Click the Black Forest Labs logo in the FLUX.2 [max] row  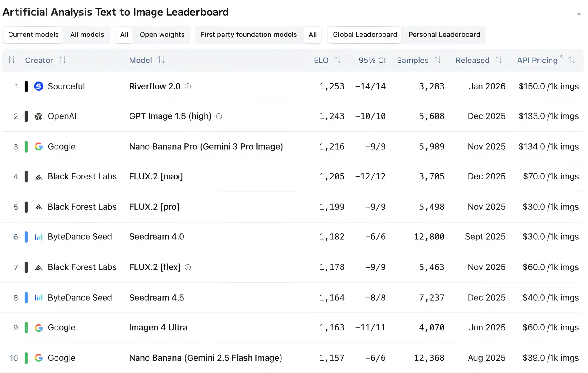pos(39,177)
